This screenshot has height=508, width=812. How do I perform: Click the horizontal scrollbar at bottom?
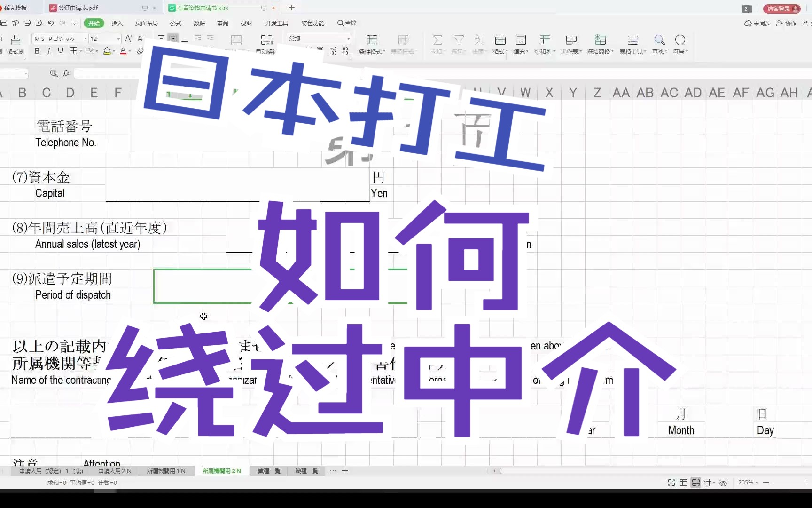pyautogui.click(x=656, y=471)
